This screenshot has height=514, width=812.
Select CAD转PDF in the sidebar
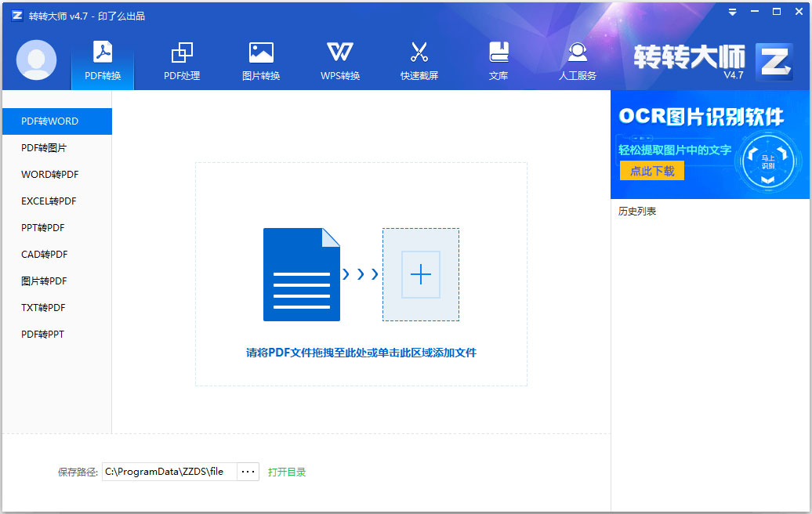(57, 255)
